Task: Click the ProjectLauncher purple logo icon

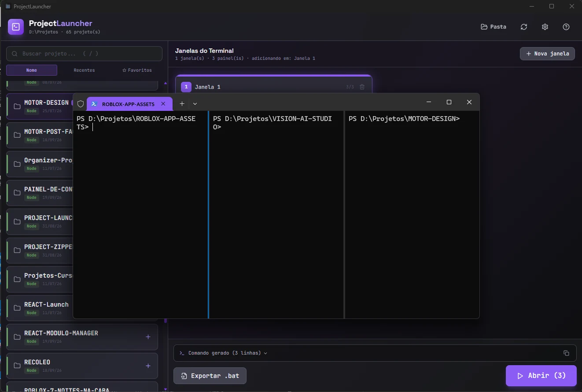Action: pyautogui.click(x=16, y=27)
